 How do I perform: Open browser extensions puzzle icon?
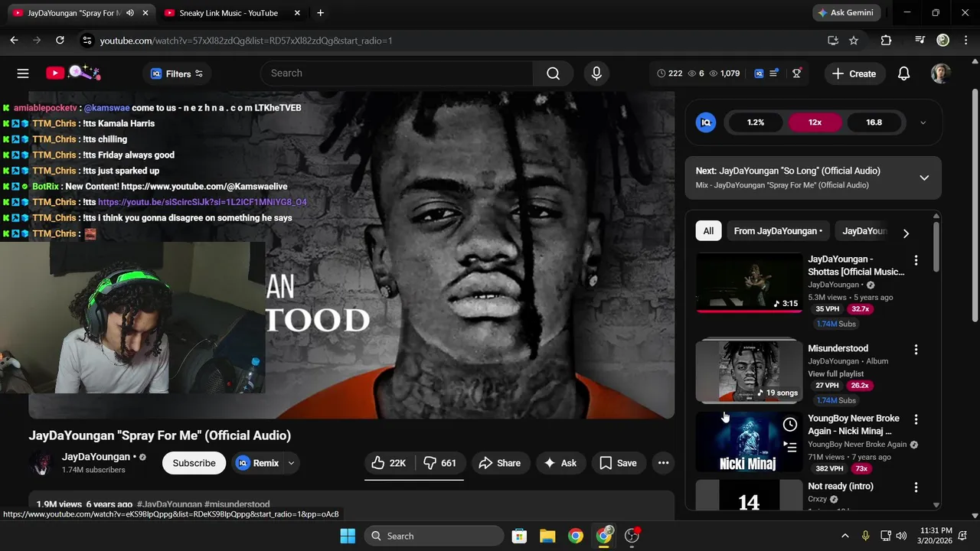[x=886, y=41]
